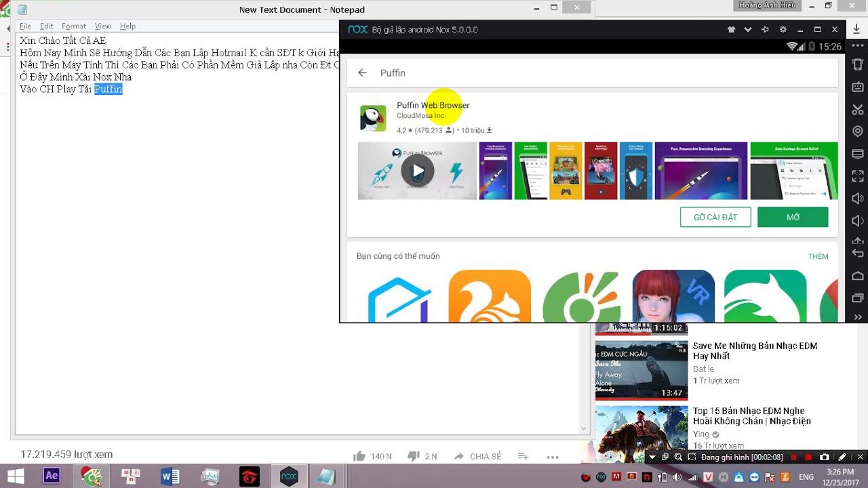
Task: Click the THÊM link
Action: 818,256
